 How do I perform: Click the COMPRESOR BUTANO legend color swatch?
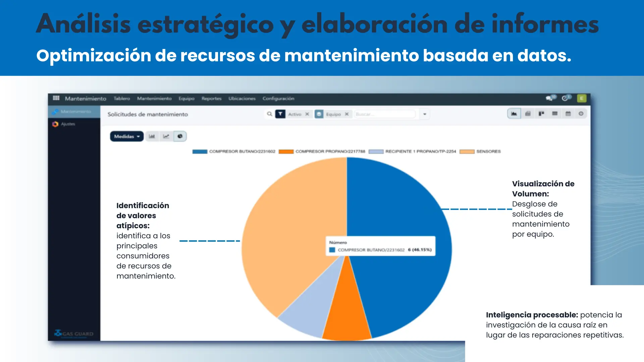pyautogui.click(x=200, y=152)
